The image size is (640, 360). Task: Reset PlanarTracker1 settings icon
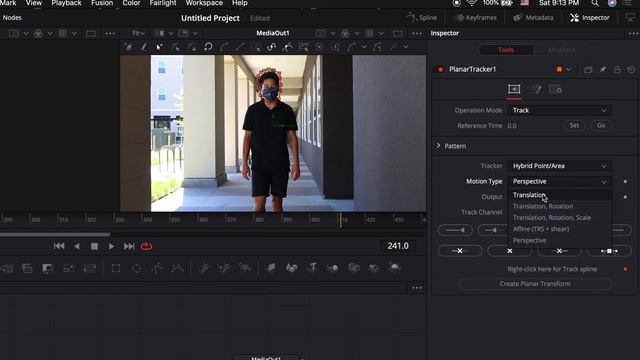tap(631, 70)
